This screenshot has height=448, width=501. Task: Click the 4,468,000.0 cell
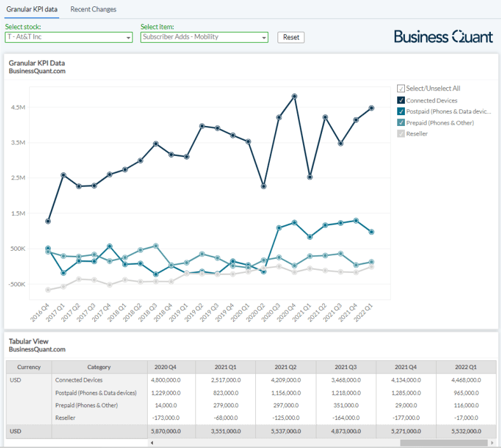pos(466,380)
